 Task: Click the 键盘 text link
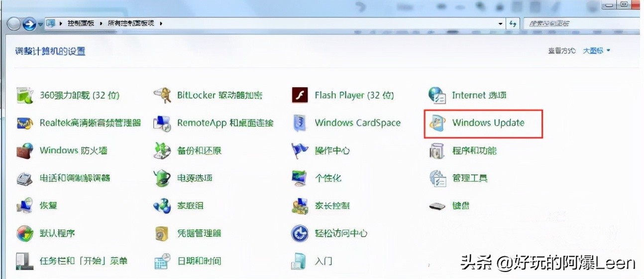point(461,205)
